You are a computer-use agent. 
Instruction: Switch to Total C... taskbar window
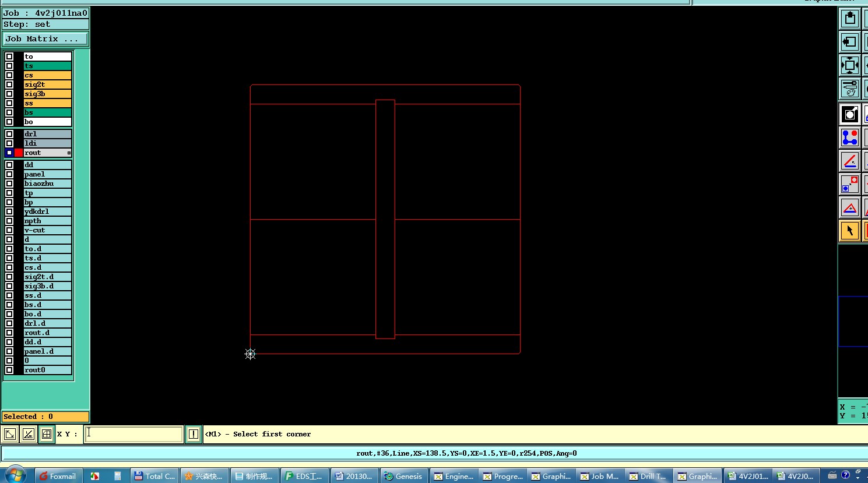(154, 476)
